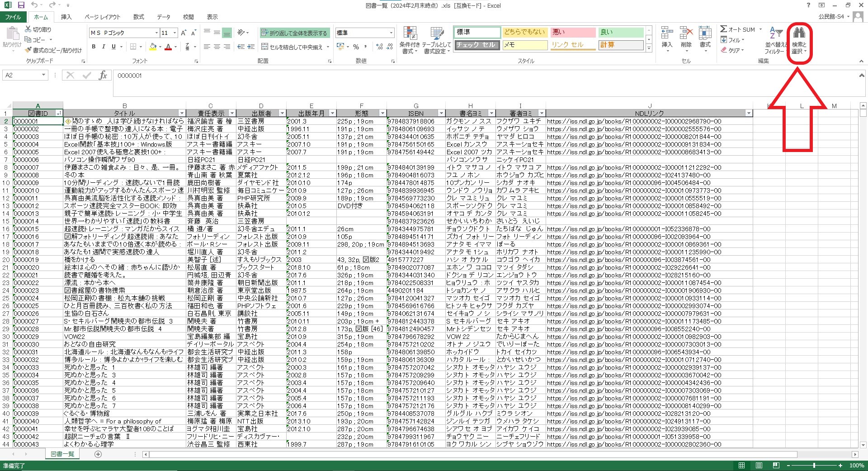
Task: Apply the チェック セル cell style
Action: click(477, 45)
